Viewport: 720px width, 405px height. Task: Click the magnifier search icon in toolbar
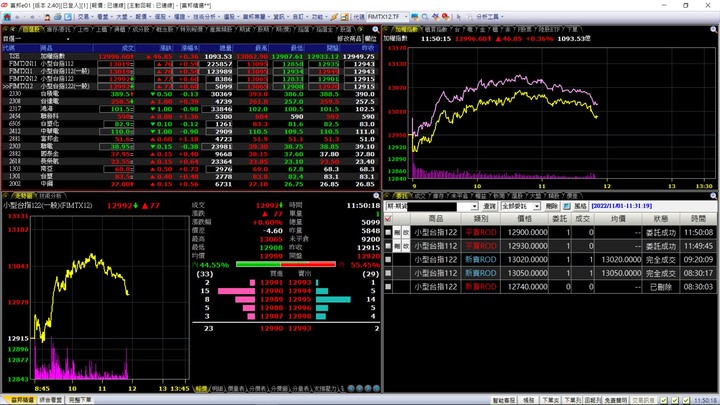tap(425, 17)
